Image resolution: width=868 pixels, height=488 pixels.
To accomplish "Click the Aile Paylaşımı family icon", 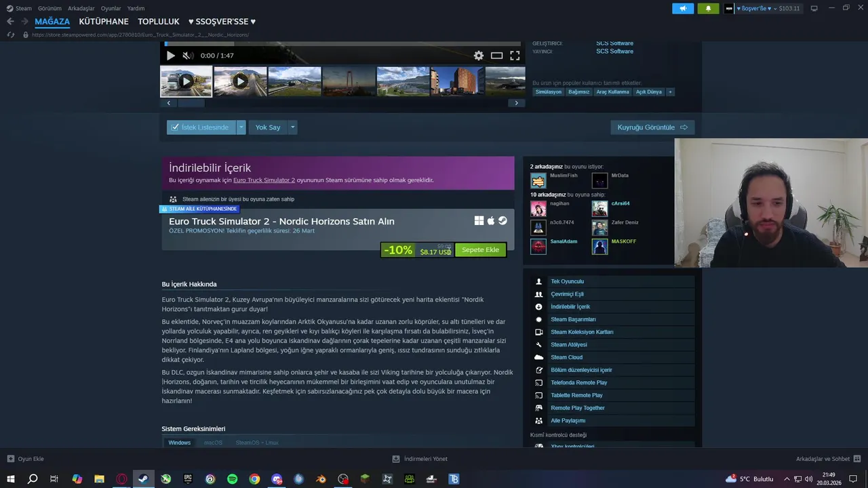I will tap(538, 421).
